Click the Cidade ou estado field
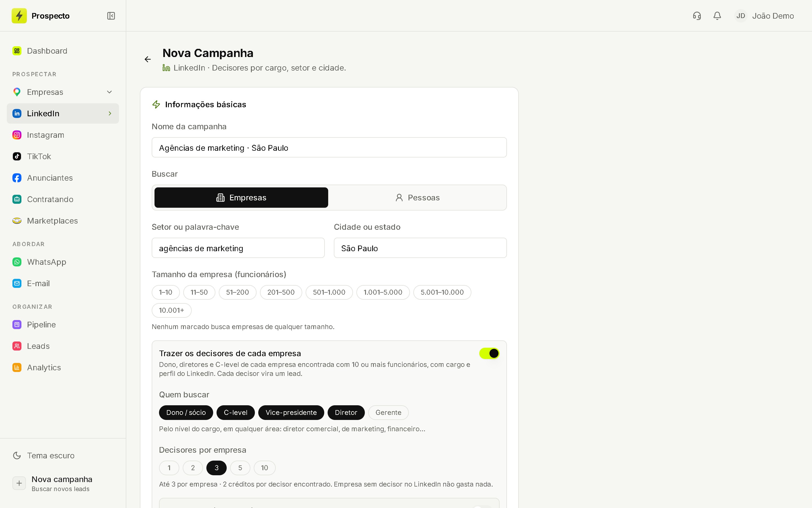 [x=420, y=248]
